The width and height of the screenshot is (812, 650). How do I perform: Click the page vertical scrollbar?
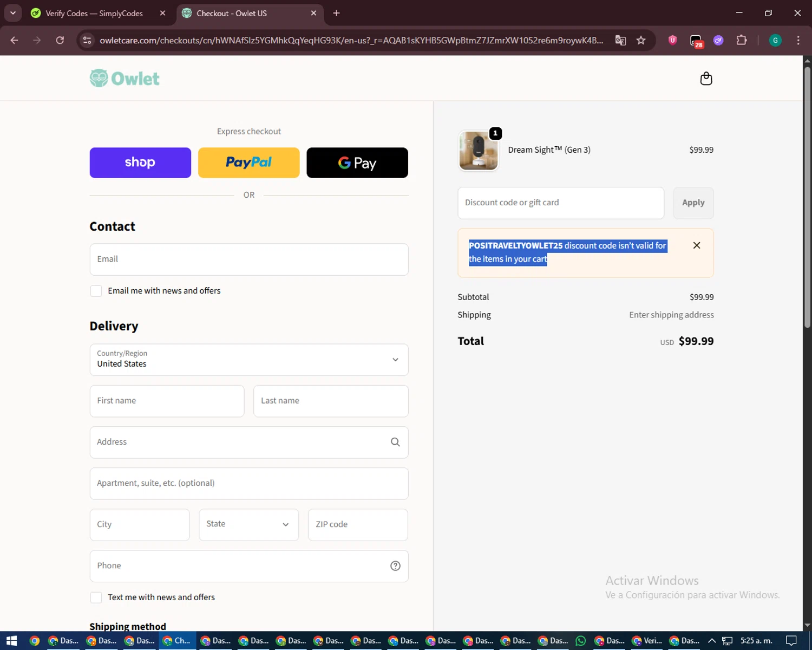[x=807, y=198]
